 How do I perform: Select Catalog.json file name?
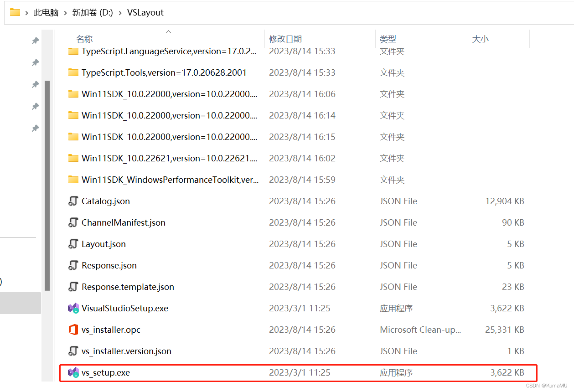(x=106, y=201)
